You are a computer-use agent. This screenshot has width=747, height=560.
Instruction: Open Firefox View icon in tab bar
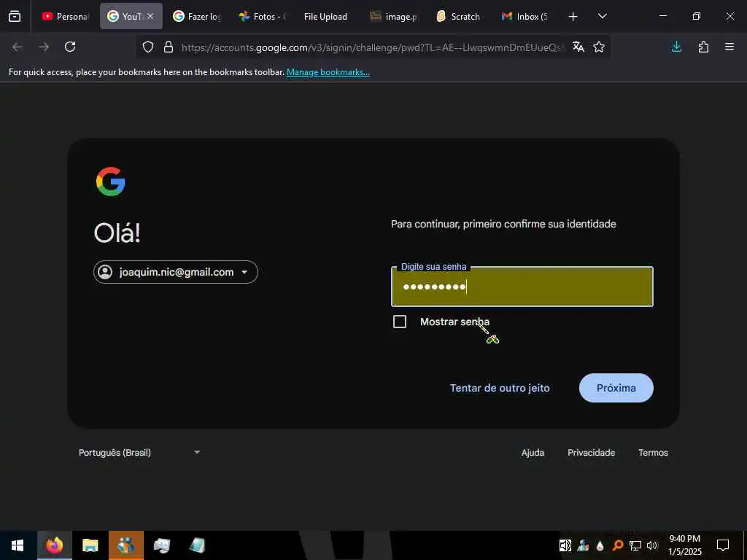[x=15, y=16]
